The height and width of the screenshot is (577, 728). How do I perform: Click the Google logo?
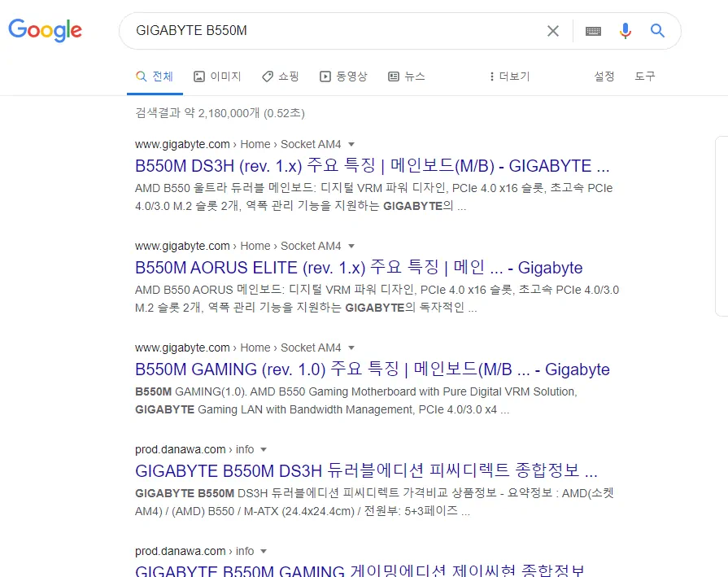tap(45, 31)
